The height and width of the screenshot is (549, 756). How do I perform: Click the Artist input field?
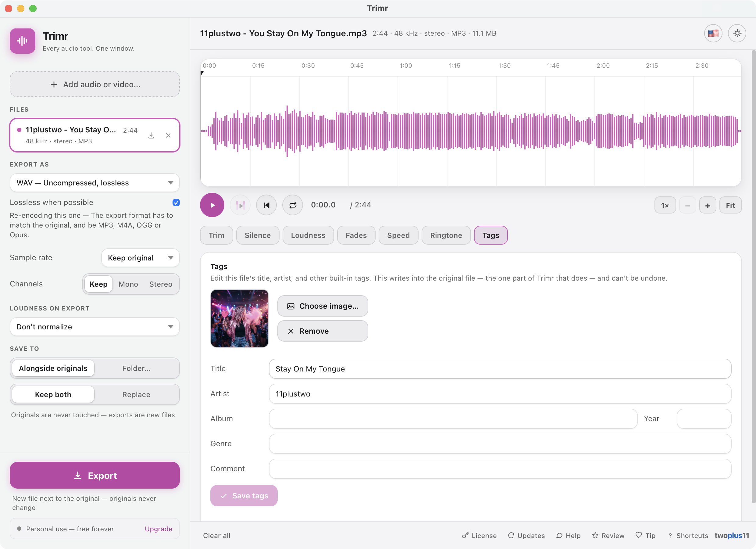(x=500, y=394)
